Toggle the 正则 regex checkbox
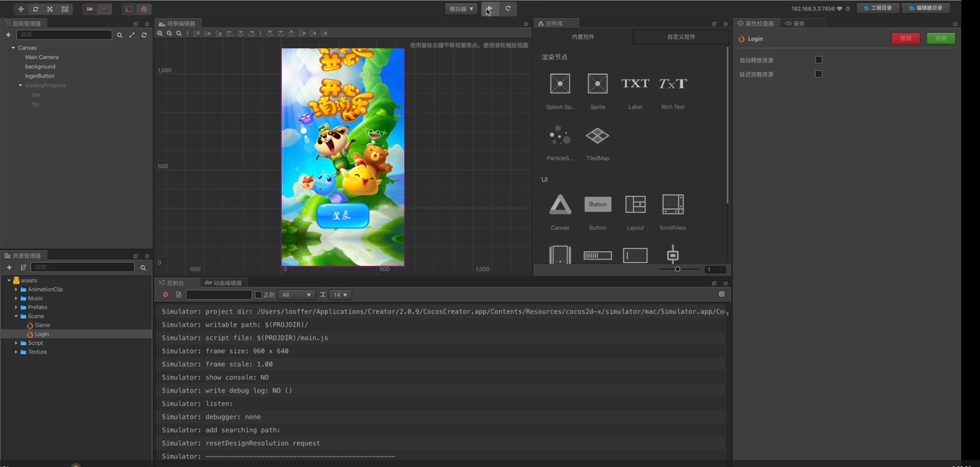 (259, 295)
